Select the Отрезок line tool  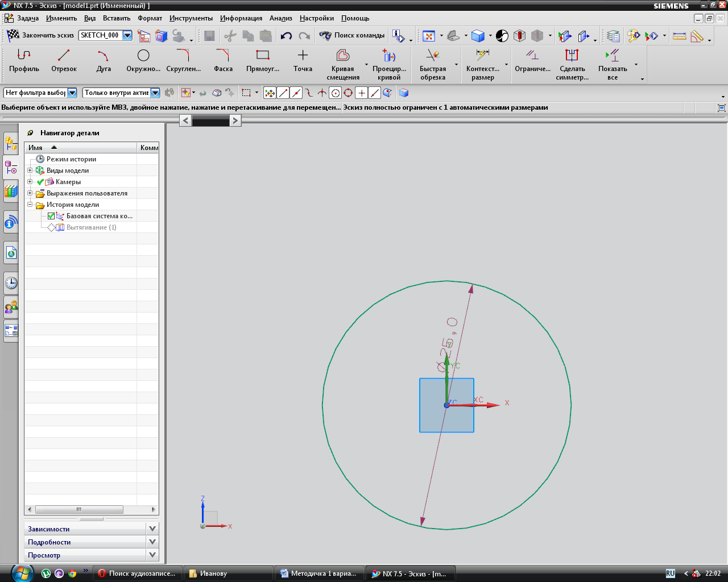coord(64,61)
